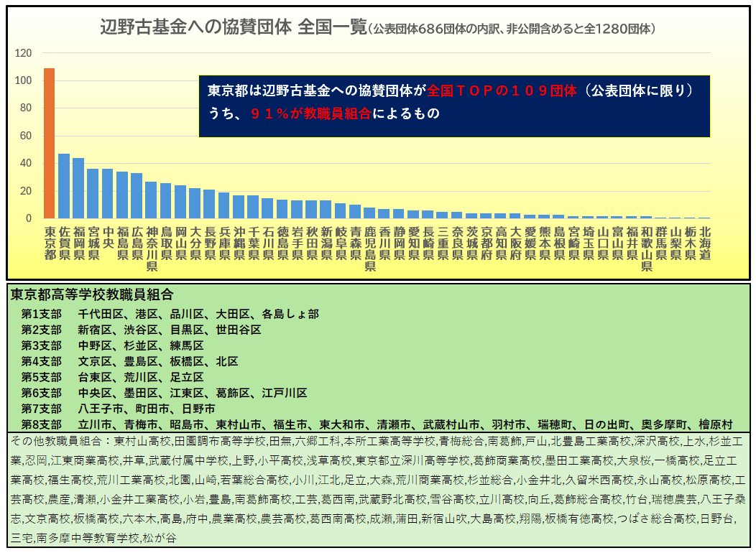
Task: Click the 神奈川県 bar in the chart
Action: 151,200
